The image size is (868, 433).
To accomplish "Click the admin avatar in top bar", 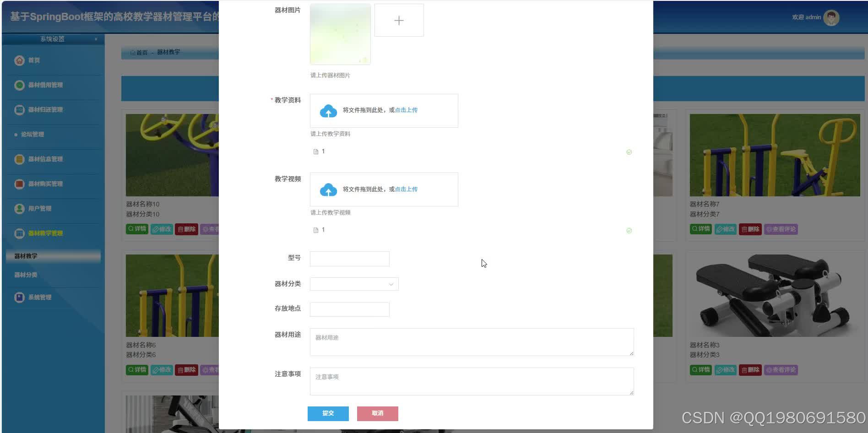I will tap(831, 17).
